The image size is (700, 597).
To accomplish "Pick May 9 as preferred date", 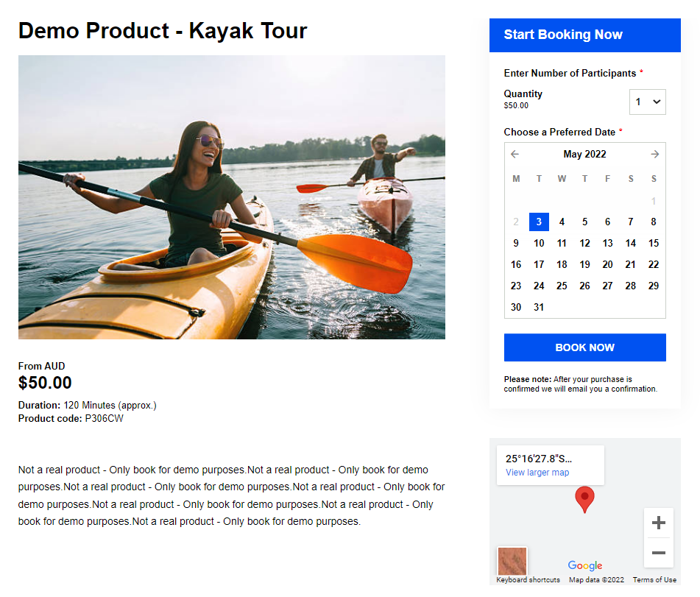I will [516, 244].
